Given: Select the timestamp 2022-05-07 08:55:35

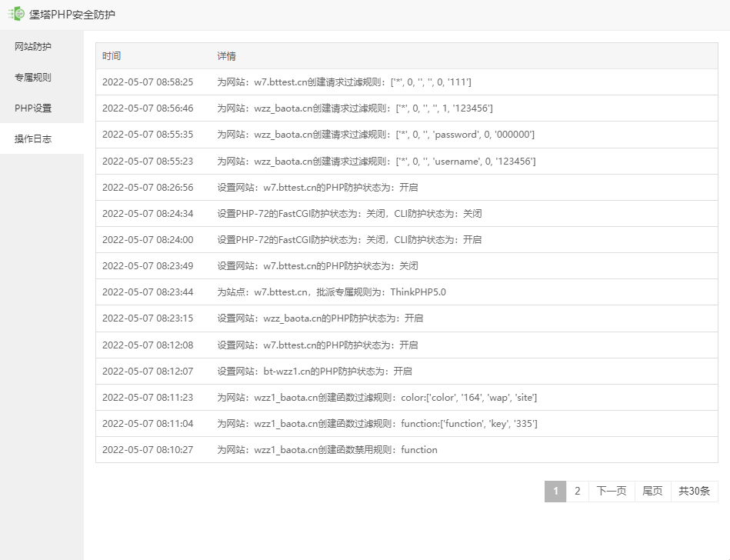Looking at the screenshot, I should (148, 134).
